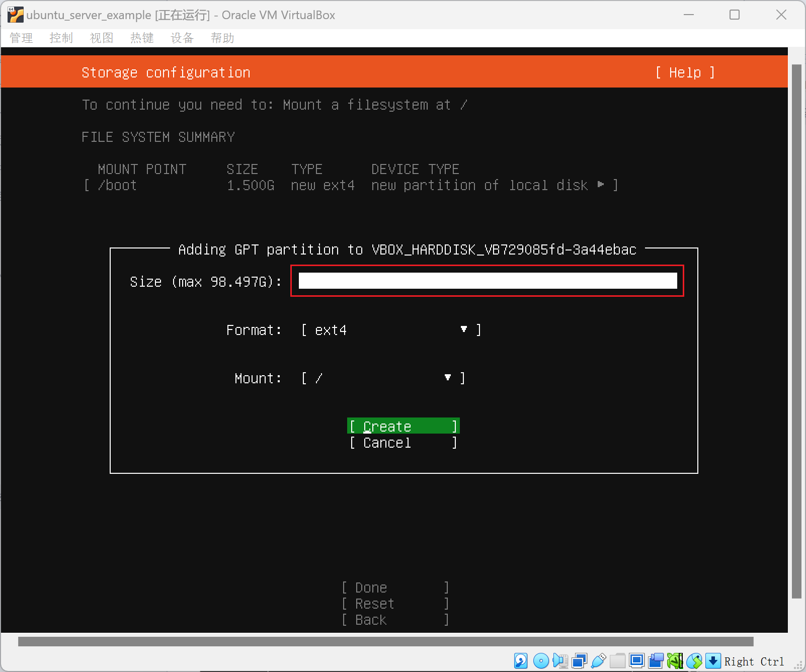This screenshot has width=806, height=672.
Task: Click the display settings status icon
Action: pos(636,660)
